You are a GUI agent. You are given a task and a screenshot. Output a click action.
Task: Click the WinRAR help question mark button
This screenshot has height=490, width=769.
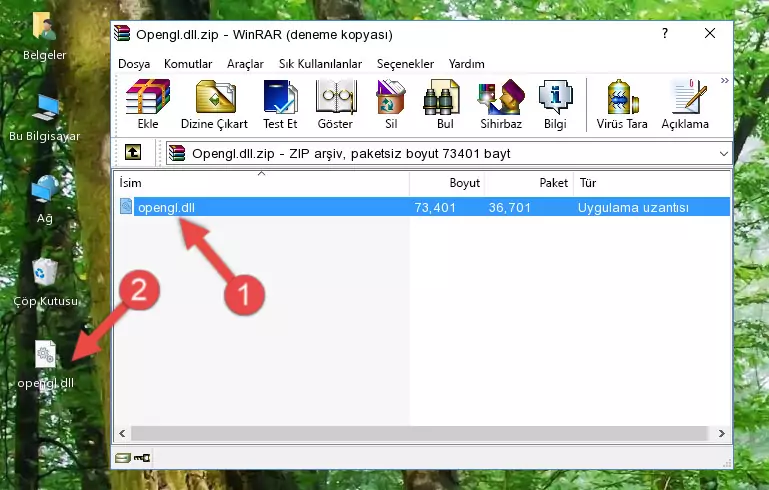click(665, 33)
